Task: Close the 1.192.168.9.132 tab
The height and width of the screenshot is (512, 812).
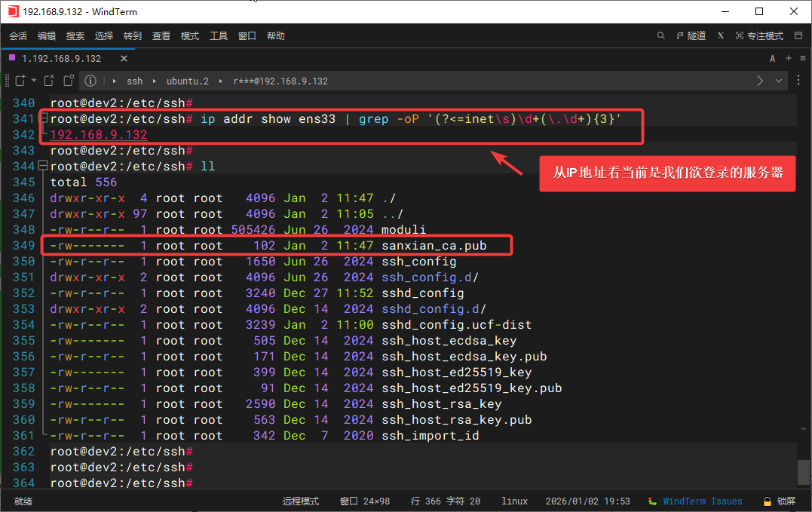Action: click(x=124, y=58)
